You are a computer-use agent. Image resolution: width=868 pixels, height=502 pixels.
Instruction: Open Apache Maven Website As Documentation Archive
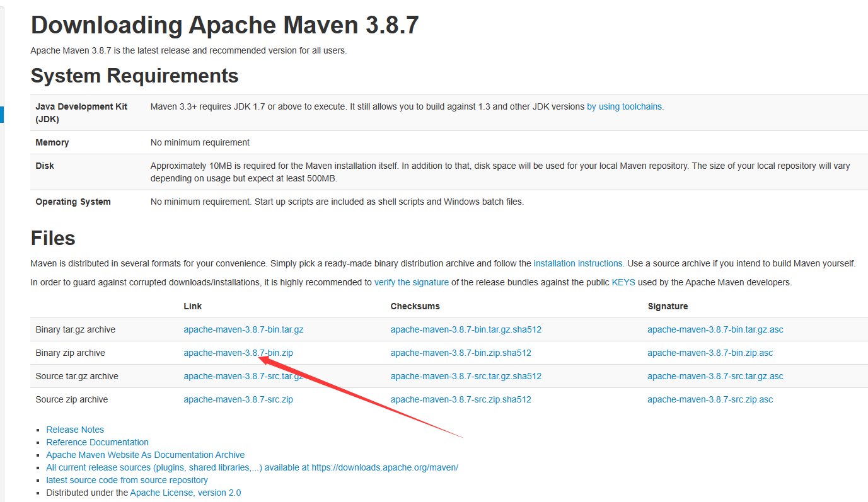(146, 455)
